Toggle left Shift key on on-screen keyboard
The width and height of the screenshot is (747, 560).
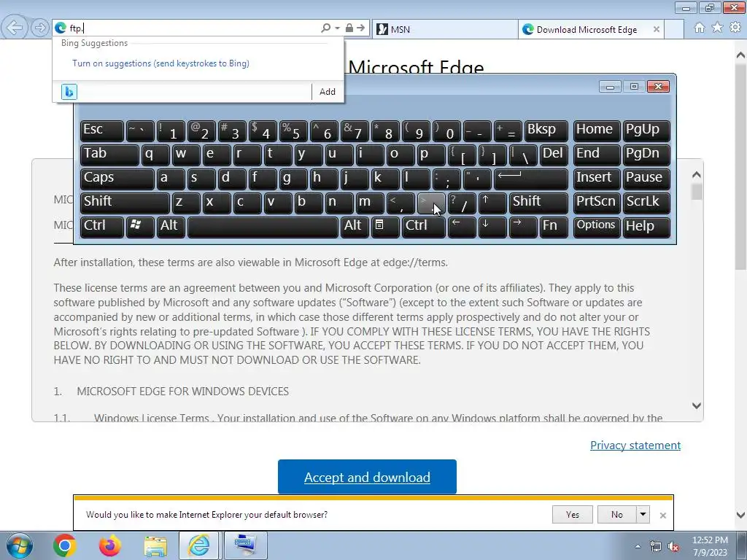pos(125,203)
